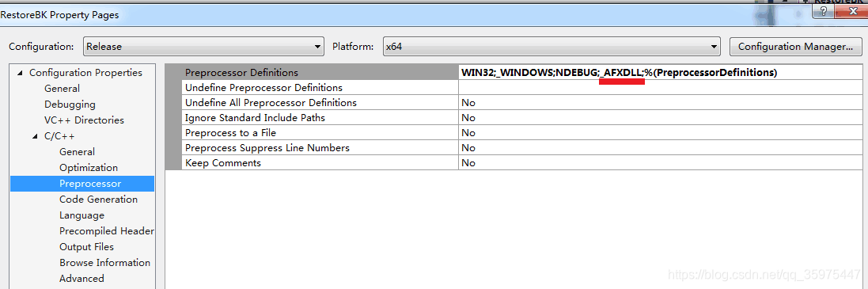Screen dimensions: 868x289
Task: Click the No value for Undefine All Preprocessor Definitions
Action: click(661, 102)
